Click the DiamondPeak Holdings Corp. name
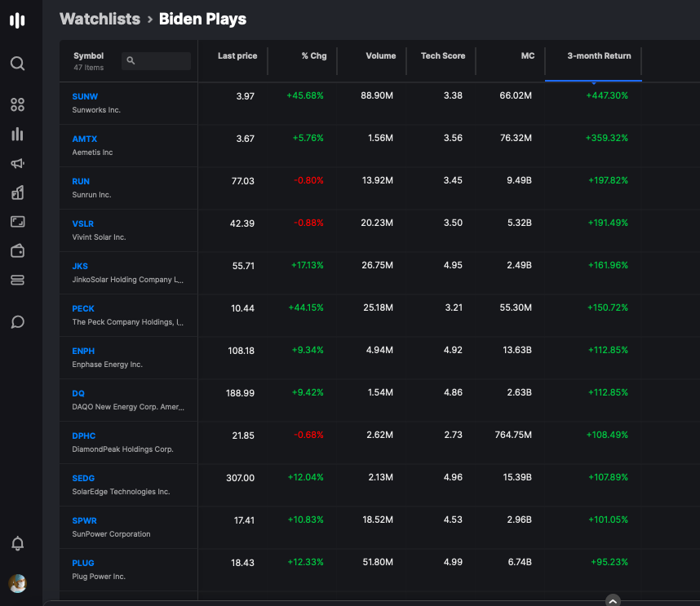Image resolution: width=700 pixels, height=606 pixels. 122,449
